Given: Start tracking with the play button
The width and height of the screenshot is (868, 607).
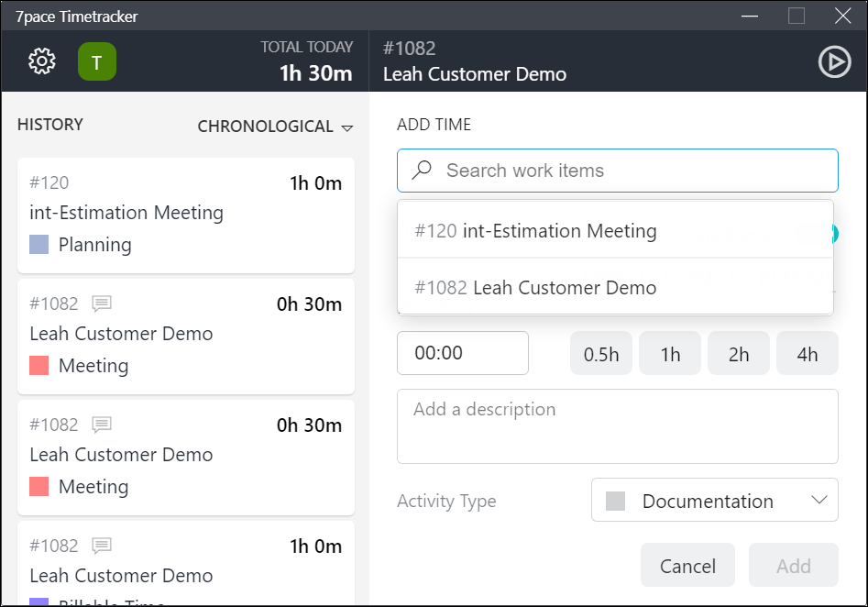Looking at the screenshot, I should point(834,61).
